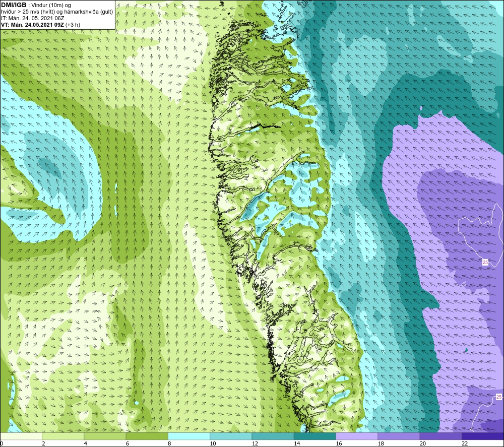Select the 0–2 m/s pale color swatch
Image resolution: width=504 pixels, height=447 pixels.
click(21, 436)
